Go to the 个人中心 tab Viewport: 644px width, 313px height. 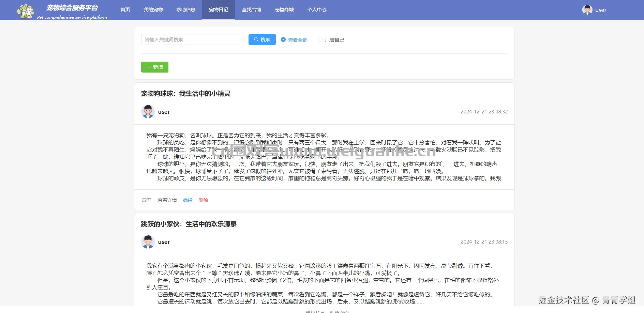point(317,10)
